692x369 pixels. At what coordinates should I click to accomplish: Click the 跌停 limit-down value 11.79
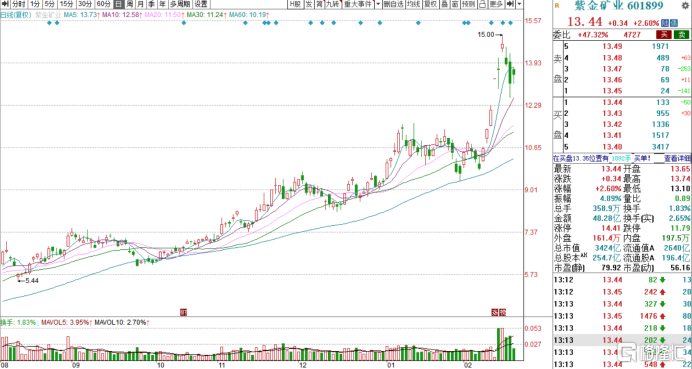click(x=680, y=228)
